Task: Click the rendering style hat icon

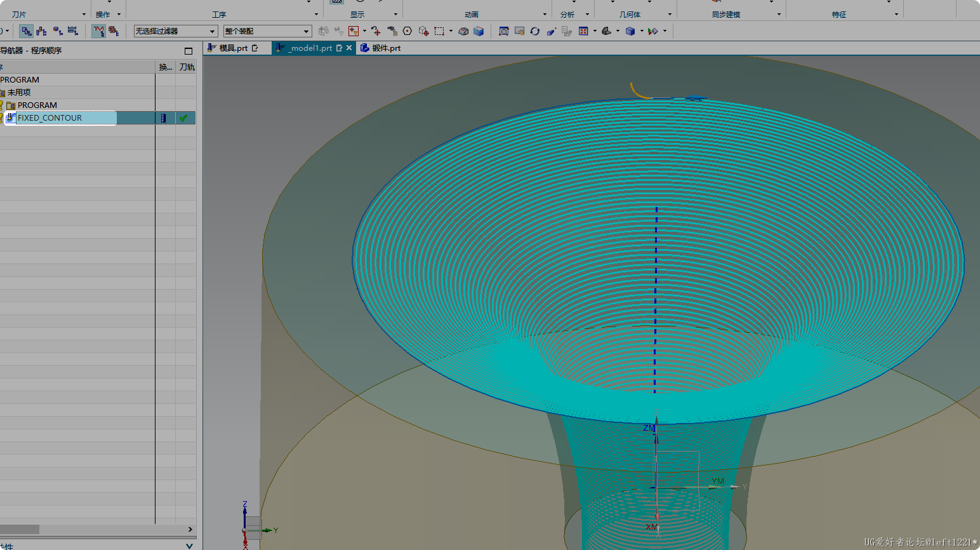Action: point(606,31)
